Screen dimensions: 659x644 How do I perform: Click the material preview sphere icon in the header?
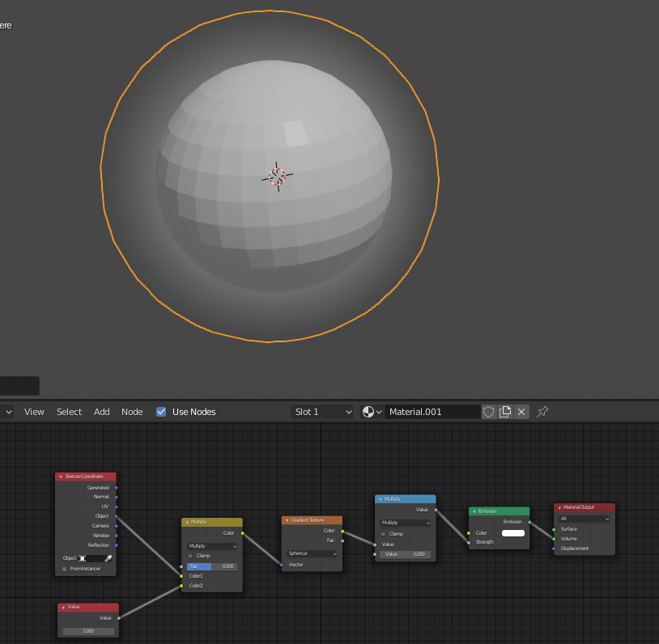pyautogui.click(x=367, y=412)
